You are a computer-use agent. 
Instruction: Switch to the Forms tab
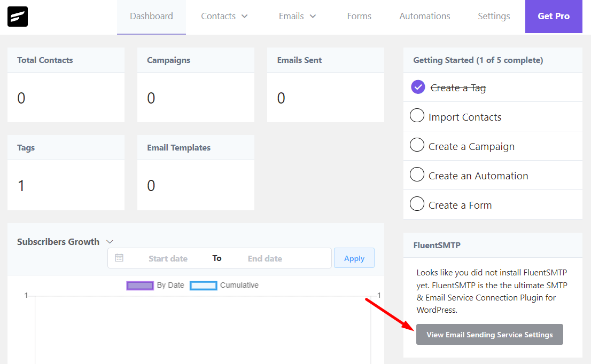point(359,16)
